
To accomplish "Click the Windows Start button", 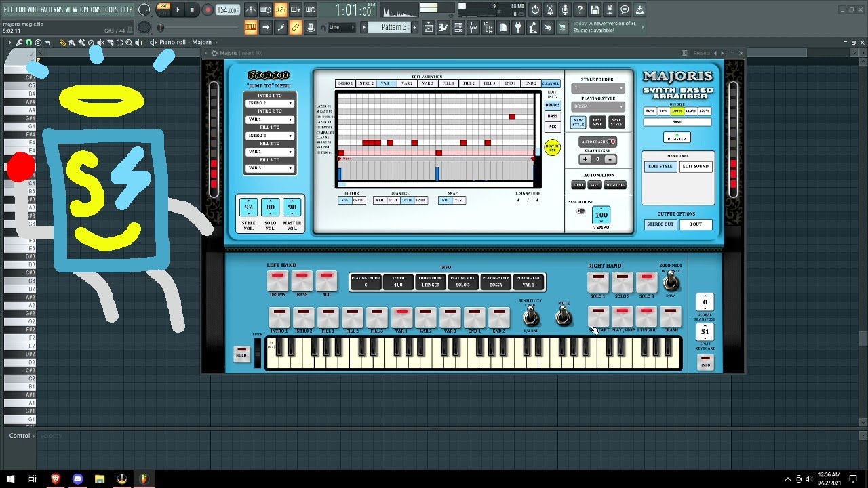I will 10,479.
